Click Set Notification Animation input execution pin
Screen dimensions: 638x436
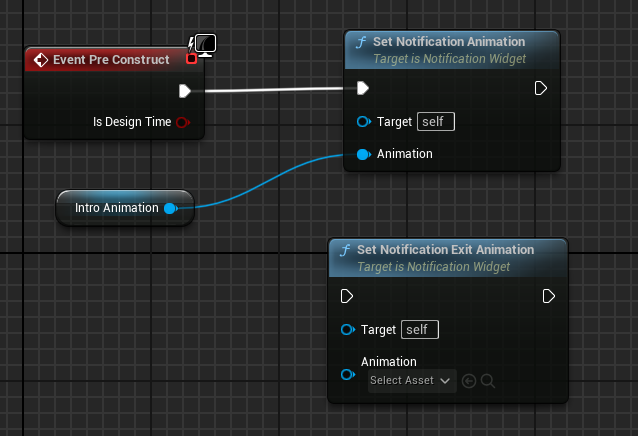pyautogui.click(x=363, y=88)
